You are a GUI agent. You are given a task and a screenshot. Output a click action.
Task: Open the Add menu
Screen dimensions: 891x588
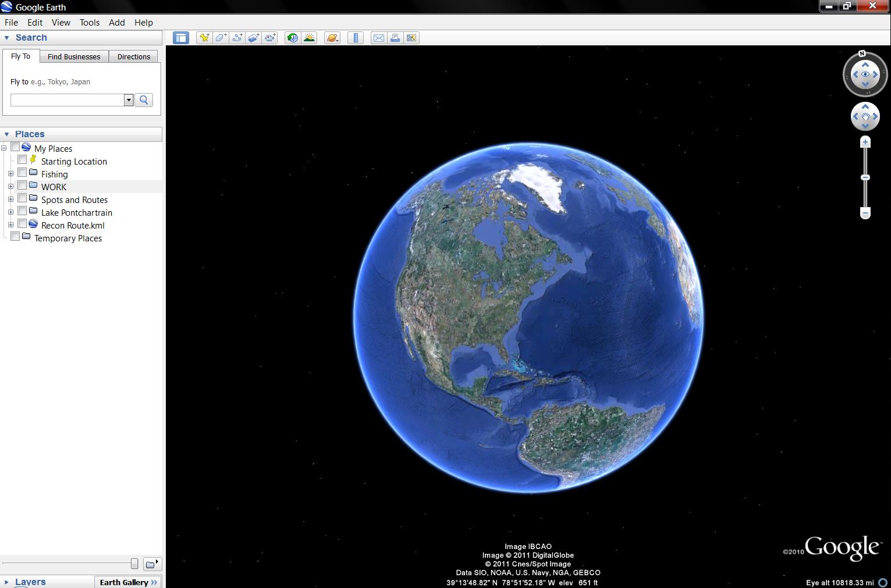pyautogui.click(x=117, y=23)
